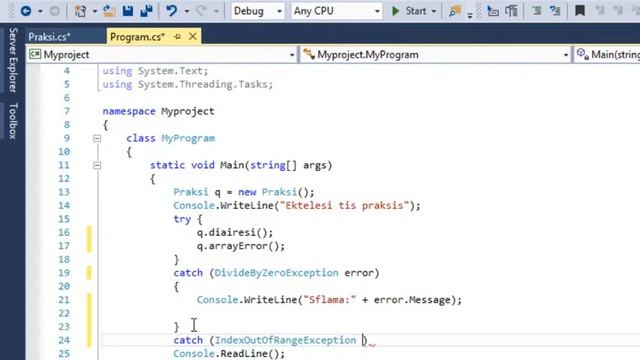Image resolution: width=640 pixels, height=360 pixels.
Task: Click the try keyword on line 15
Action: pyautogui.click(x=182, y=219)
